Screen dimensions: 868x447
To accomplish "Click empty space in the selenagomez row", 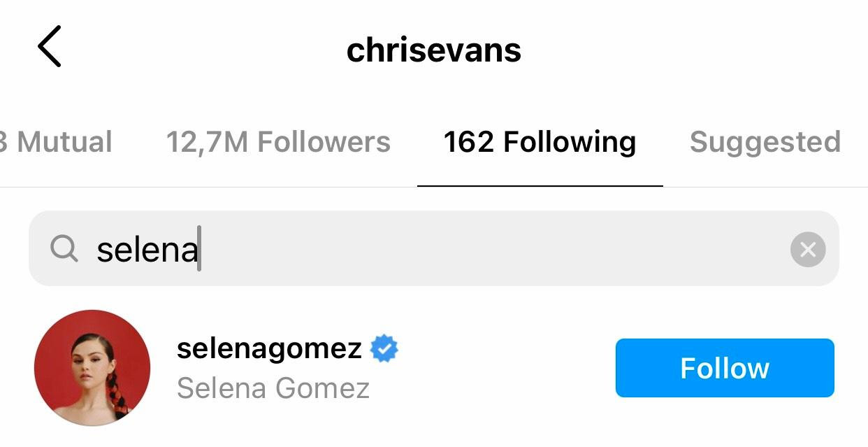I will point(503,368).
